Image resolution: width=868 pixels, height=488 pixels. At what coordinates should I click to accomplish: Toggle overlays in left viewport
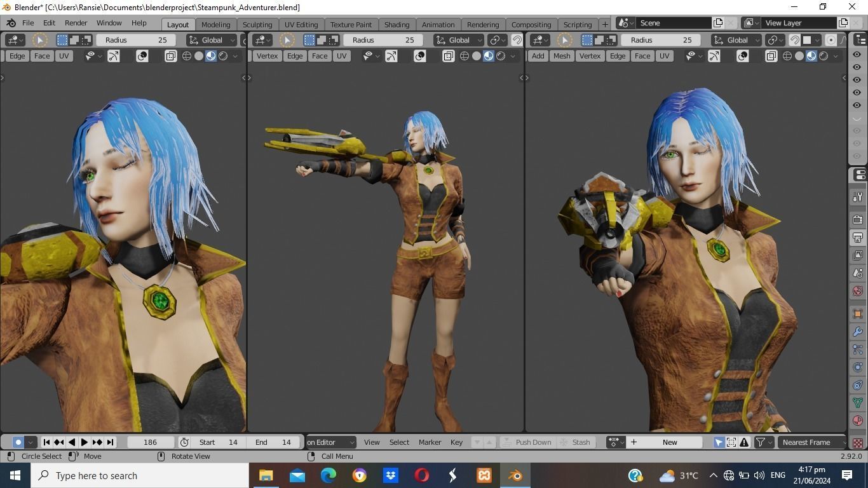(x=142, y=56)
